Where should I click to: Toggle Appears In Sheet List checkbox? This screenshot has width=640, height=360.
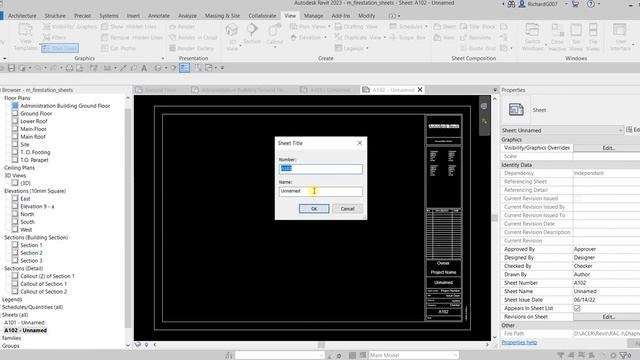point(577,309)
